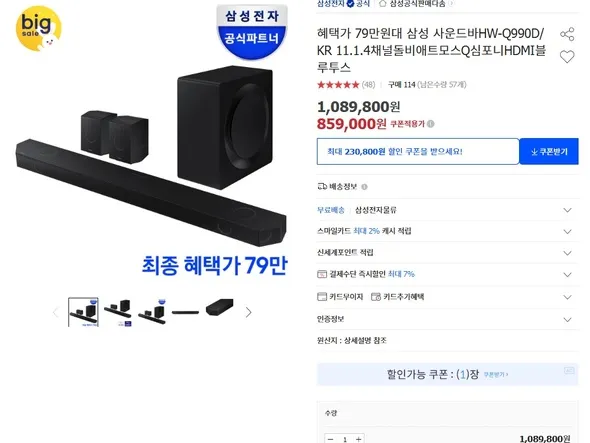Increase quantity with plus button
Viewport: 590px width, 443px height.
[359, 439]
